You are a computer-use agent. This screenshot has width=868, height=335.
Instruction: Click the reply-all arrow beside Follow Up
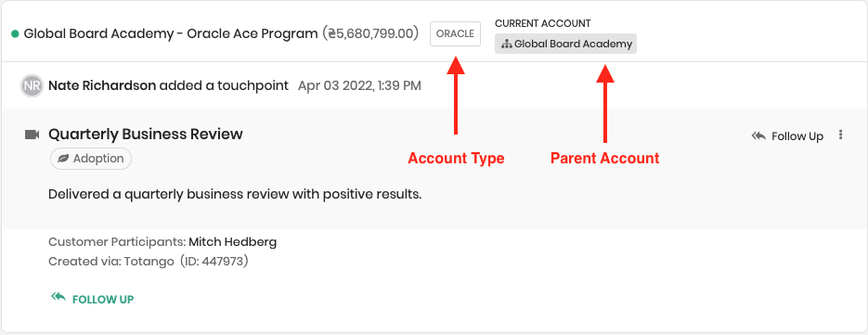758,135
